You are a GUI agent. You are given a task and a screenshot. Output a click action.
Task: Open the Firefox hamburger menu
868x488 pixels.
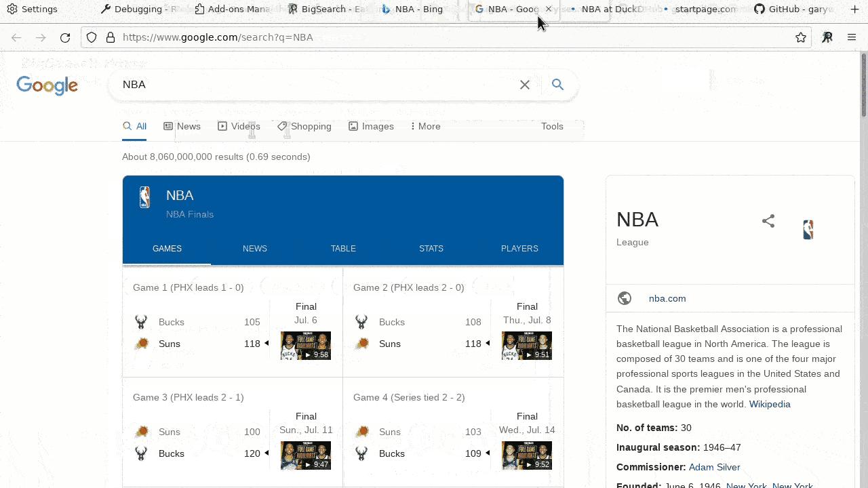click(x=852, y=37)
